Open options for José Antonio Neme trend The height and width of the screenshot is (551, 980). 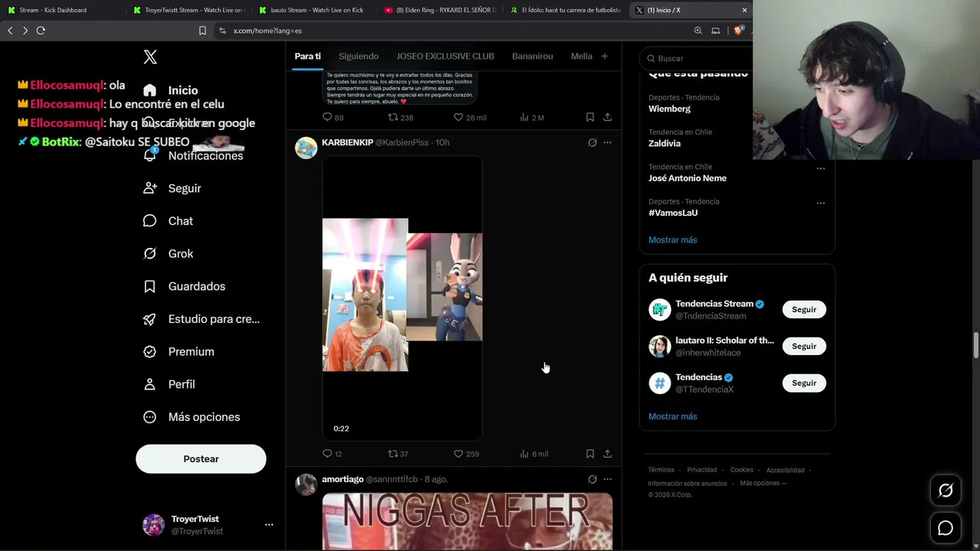point(821,168)
